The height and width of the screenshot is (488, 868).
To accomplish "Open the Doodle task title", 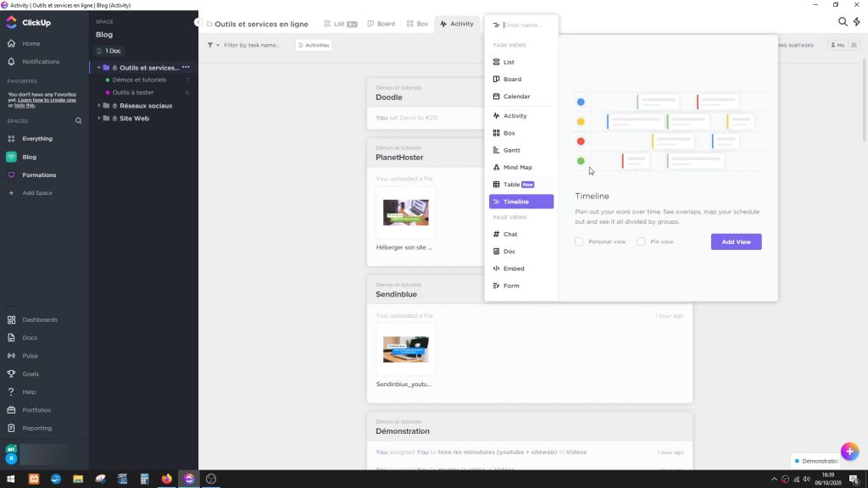I will pyautogui.click(x=388, y=97).
